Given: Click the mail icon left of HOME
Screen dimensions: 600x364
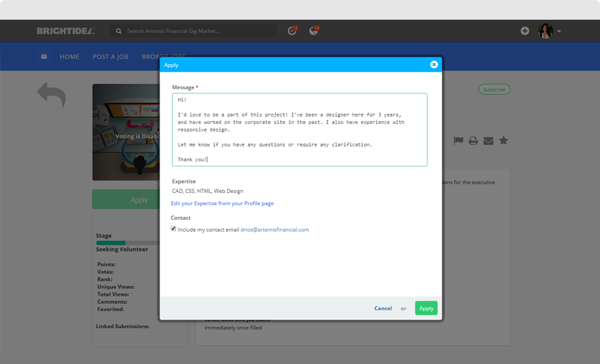Looking at the screenshot, I should tap(44, 57).
